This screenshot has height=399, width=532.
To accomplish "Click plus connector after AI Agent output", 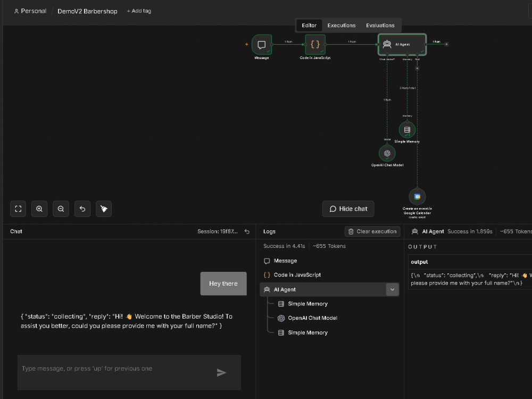I will (x=446, y=44).
